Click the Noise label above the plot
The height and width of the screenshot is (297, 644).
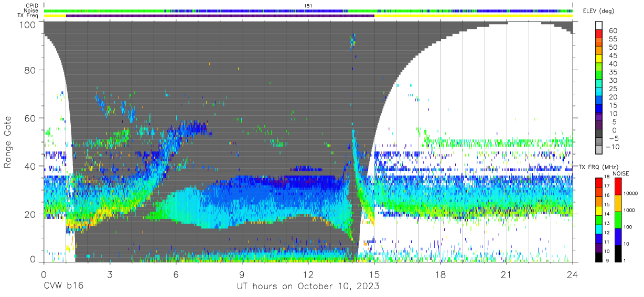[32, 10]
